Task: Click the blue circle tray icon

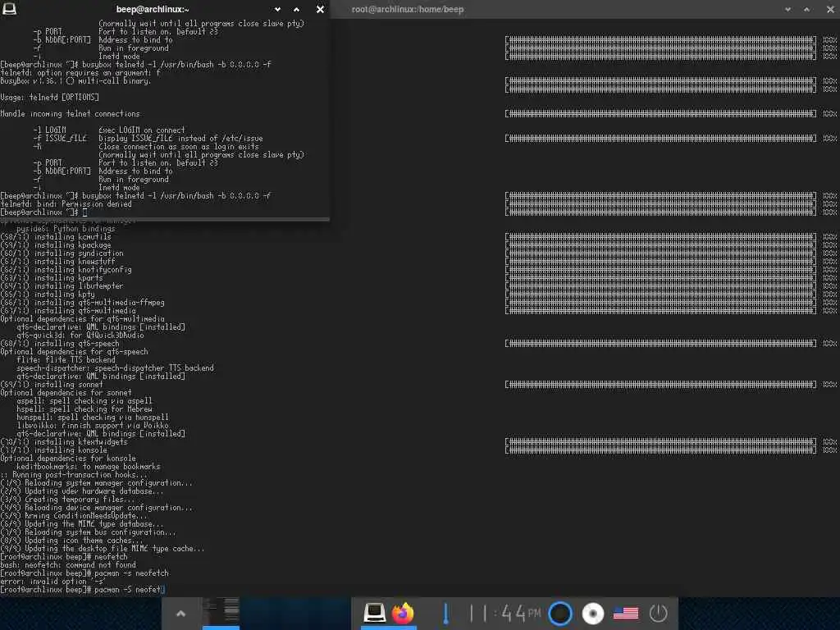Action: click(560, 614)
